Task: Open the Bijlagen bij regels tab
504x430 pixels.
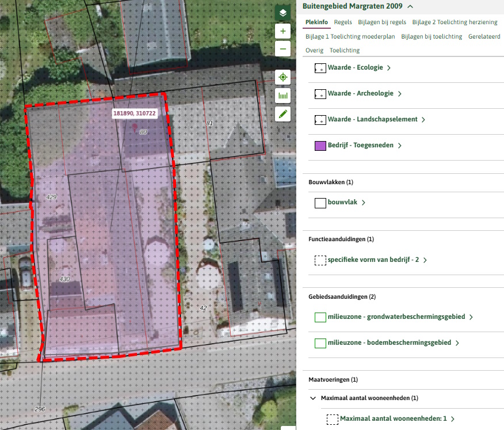Action: pos(382,22)
